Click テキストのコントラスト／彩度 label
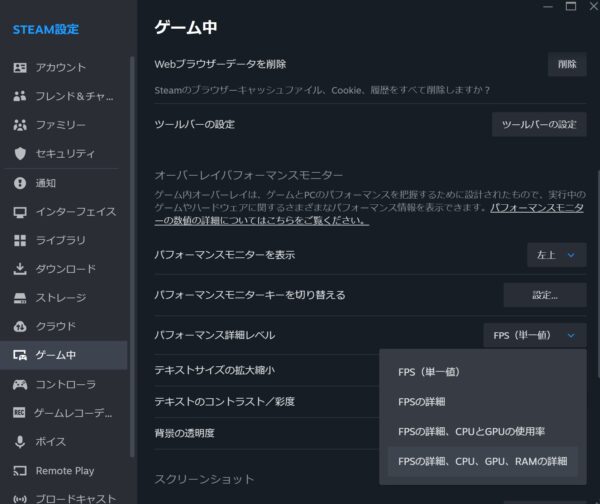The height and width of the screenshot is (504, 600). [225, 402]
